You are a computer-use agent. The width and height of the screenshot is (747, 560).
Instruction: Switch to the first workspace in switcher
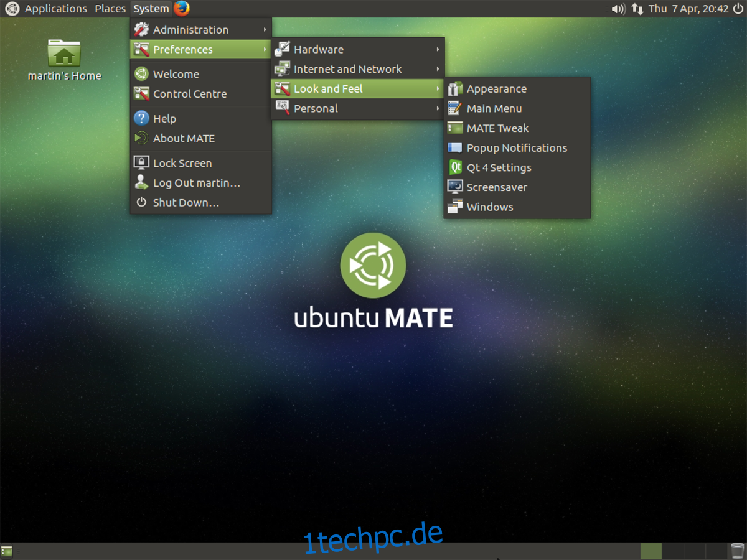tap(651, 551)
